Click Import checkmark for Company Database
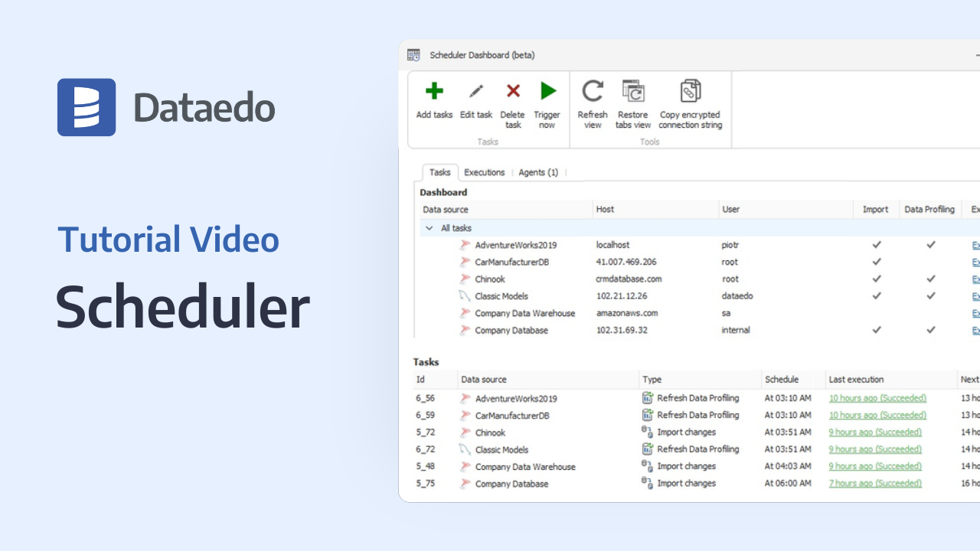This screenshot has width=980, height=551. point(877,330)
